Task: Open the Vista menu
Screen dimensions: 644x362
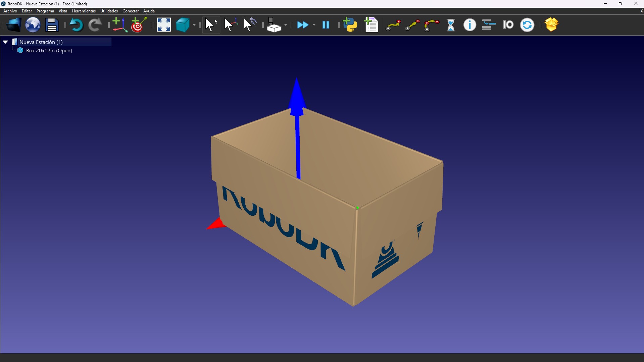Action: [63, 11]
